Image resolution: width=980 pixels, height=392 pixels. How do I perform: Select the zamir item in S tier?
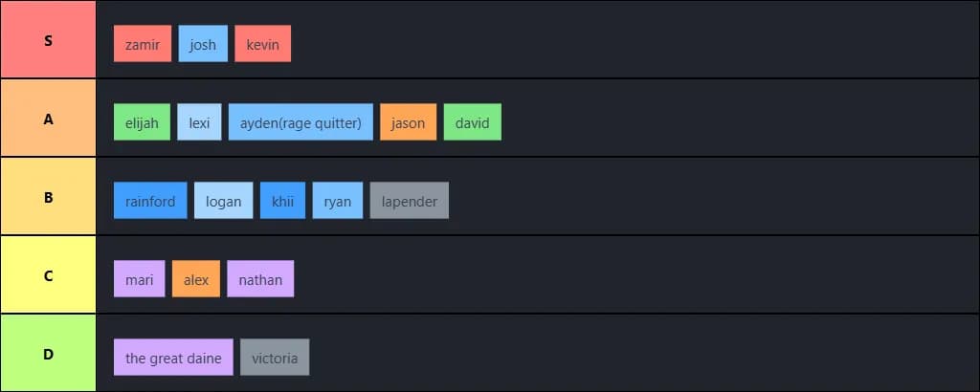[143, 44]
